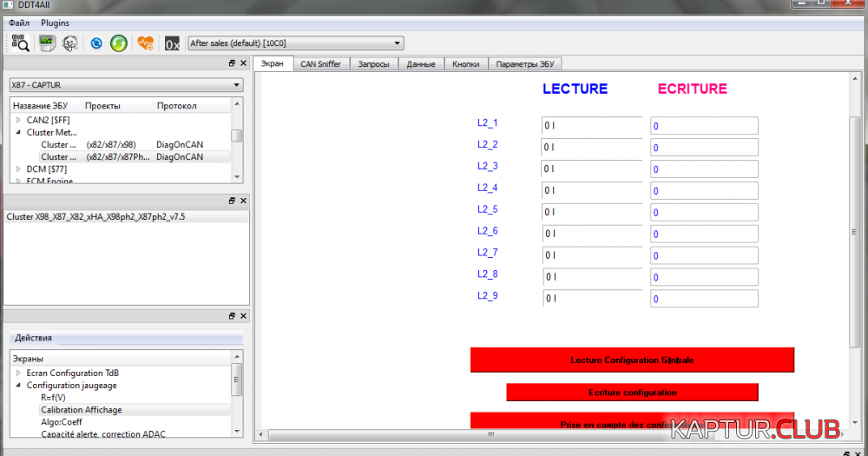Click the green oscilloscope screen icon
This screenshot has width=868, height=456.
tap(46, 43)
